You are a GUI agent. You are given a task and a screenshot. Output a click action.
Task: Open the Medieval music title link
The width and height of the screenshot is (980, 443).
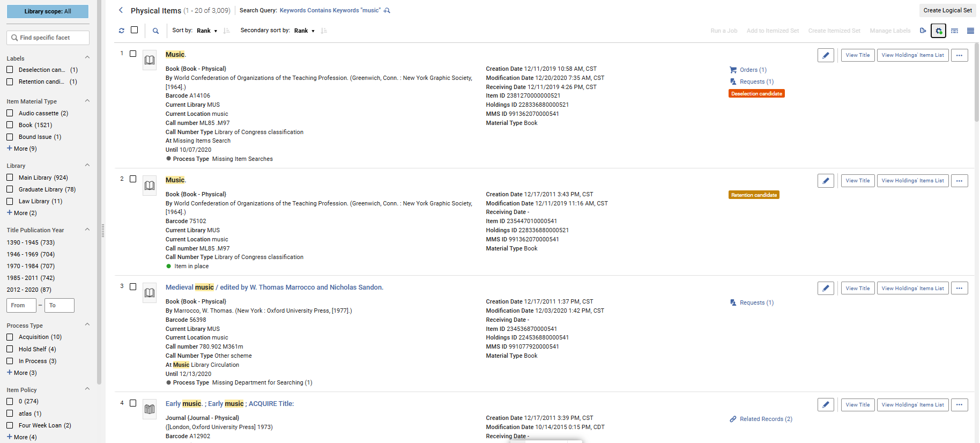274,287
